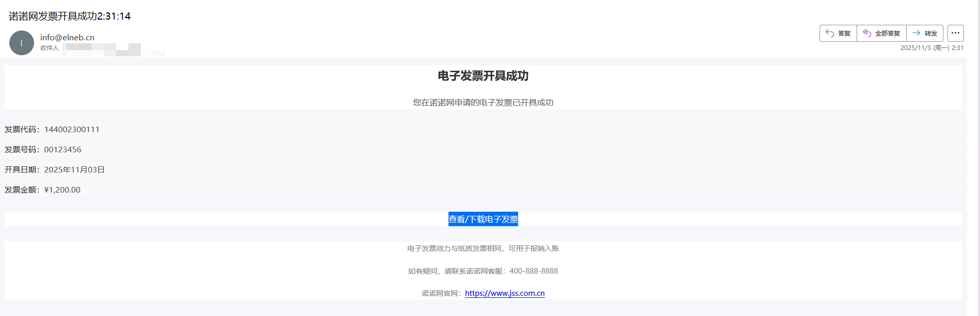Click the 您在诺诺网申请的电子发票已开具成功 message
Screen dimensions: 980x316
[483, 102]
